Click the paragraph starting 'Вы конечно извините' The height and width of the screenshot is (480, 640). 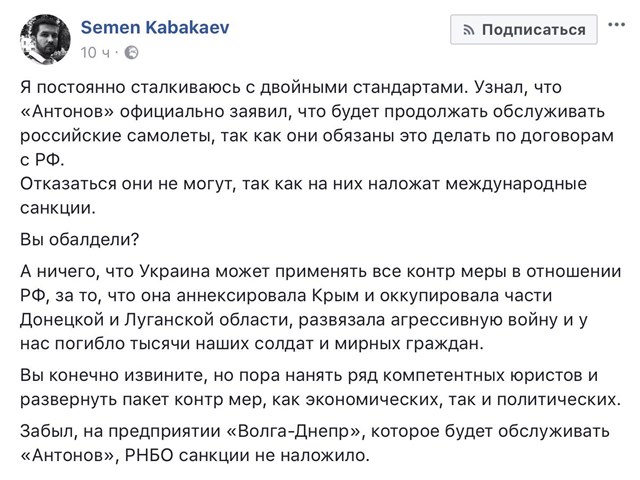pyautogui.click(x=320, y=387)
